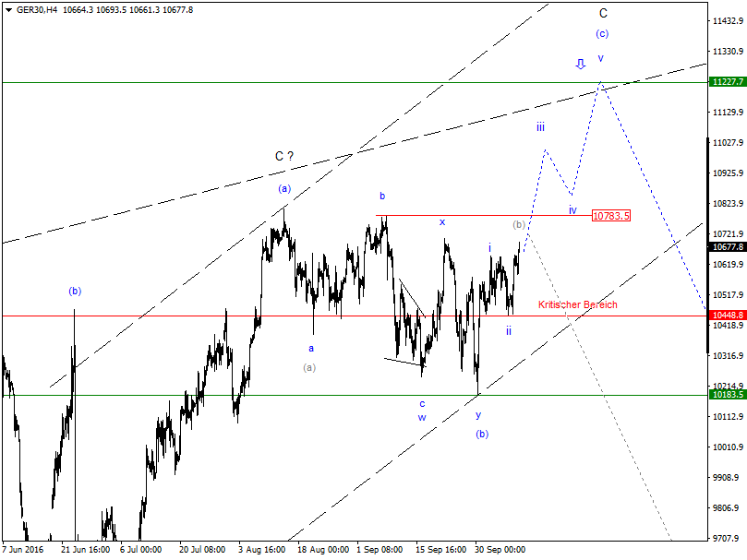The width and height of the screenshot is (747, 560).
Task: Select the gray '(a)' wave label
Action: coord(309,367)
